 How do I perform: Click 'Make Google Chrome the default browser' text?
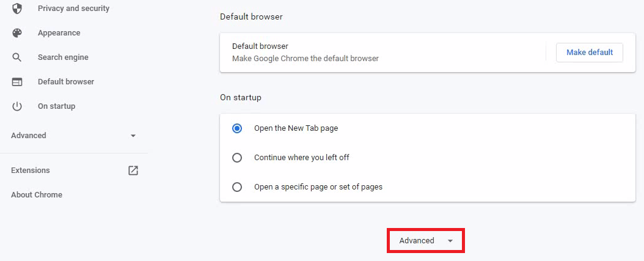click(x=305, y=59)
